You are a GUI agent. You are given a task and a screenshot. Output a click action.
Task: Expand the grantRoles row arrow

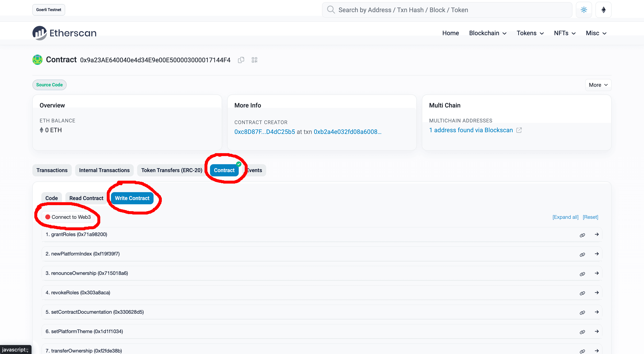coord(597,234)
